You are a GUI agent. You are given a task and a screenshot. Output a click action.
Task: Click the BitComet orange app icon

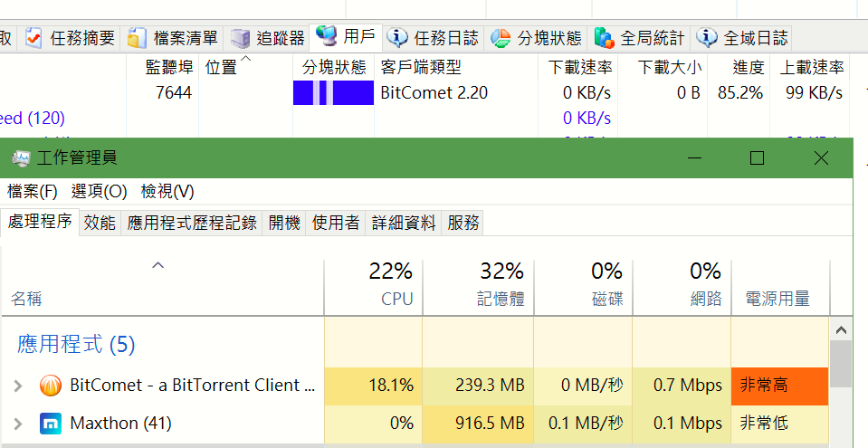(51, 386)
